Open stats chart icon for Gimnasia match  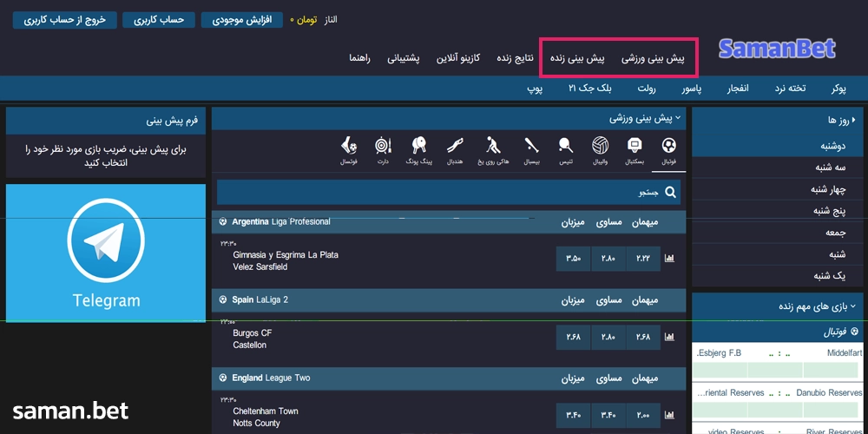point(669,259)
